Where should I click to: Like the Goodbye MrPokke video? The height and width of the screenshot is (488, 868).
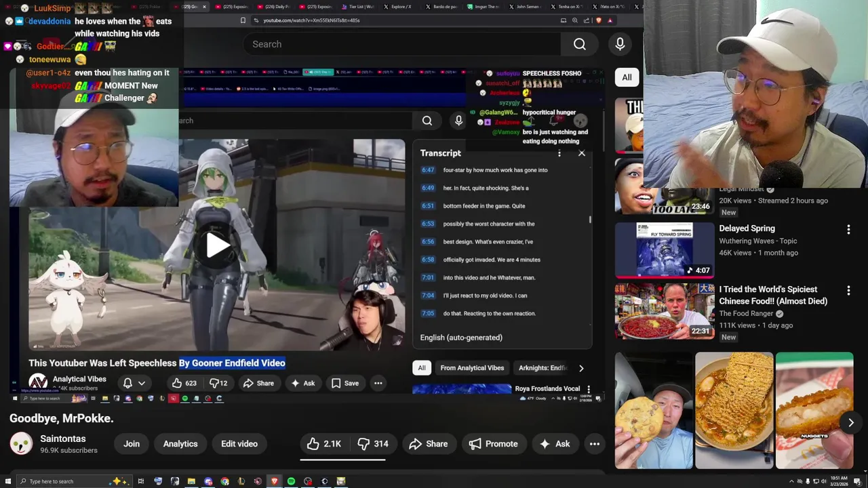pos(323,444)
